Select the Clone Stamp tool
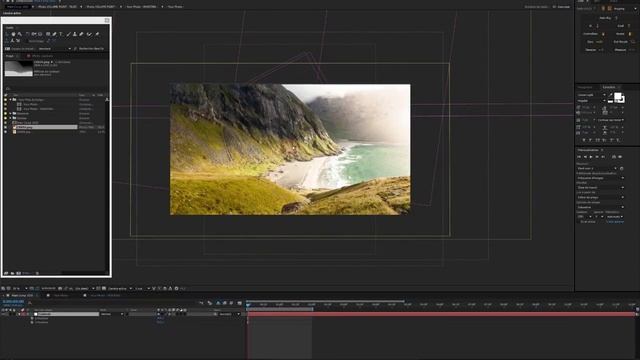Image resolution: width=640 pixels, height=360 pixels. click(x=75, y=34)
